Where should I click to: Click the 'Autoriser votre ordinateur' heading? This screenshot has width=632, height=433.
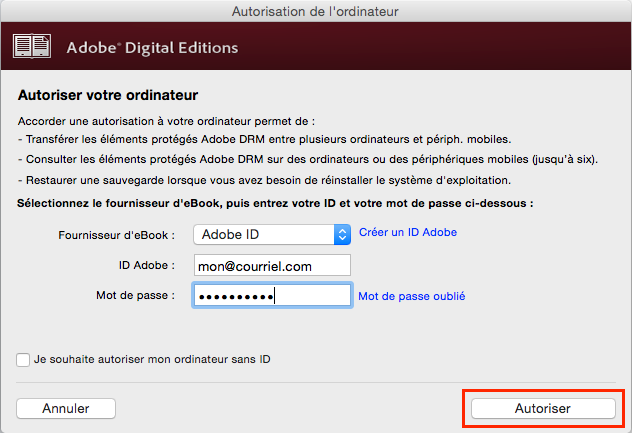click(108, 95)
